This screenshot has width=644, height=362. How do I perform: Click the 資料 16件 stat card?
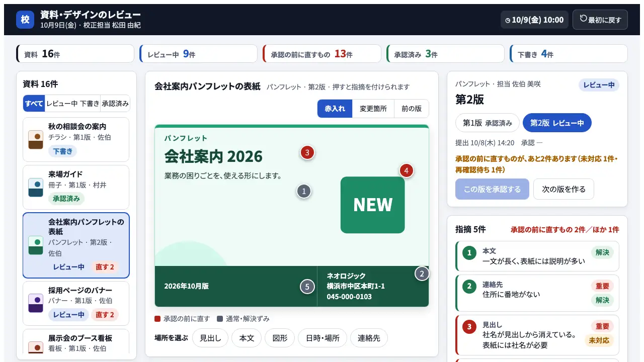[75, 54]
